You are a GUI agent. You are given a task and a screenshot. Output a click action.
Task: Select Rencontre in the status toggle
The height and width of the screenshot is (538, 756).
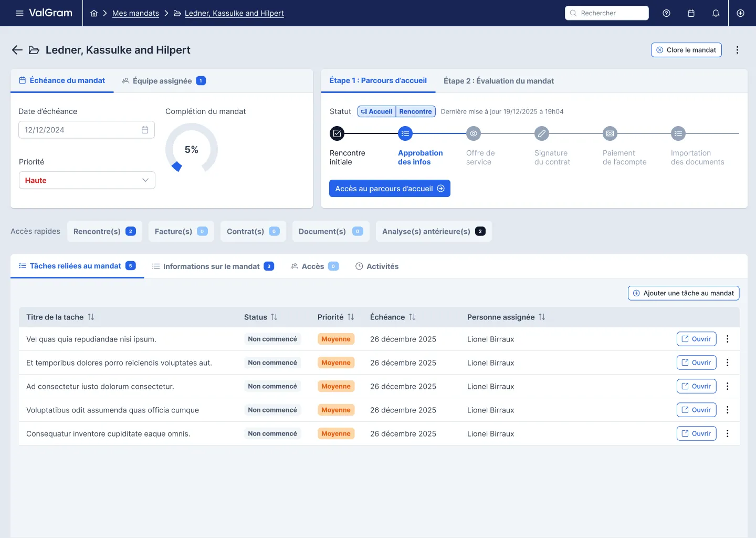click(415, 111)
